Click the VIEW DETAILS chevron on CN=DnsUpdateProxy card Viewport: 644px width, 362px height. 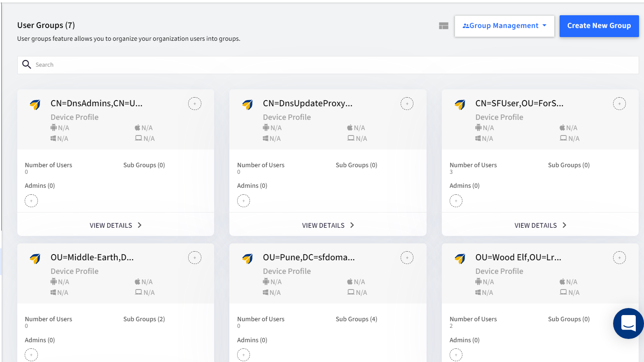coord(352,225)
